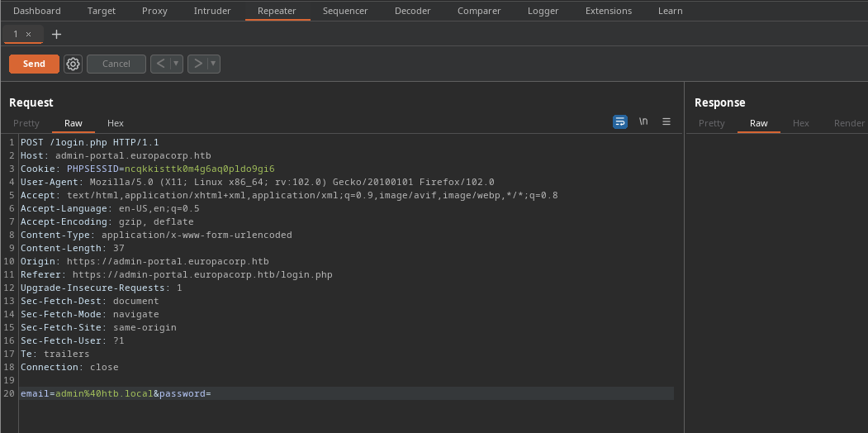The width and height of the screenshot is (868, 433).
Task: Open Request panel hamburger menu
Action: (x=666, y=121)
